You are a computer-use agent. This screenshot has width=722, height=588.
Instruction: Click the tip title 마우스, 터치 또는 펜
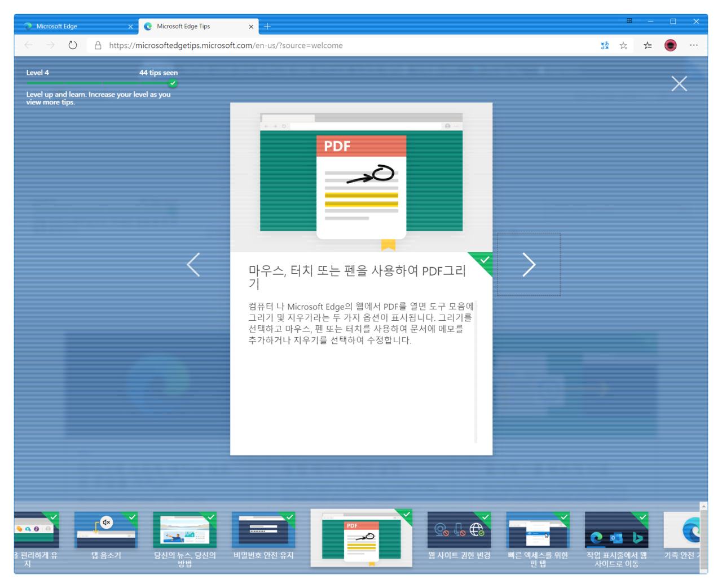357,277
